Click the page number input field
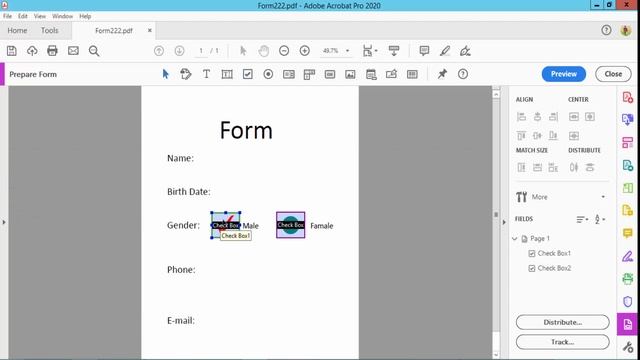The image size is (640, 360). click(201, 51)
